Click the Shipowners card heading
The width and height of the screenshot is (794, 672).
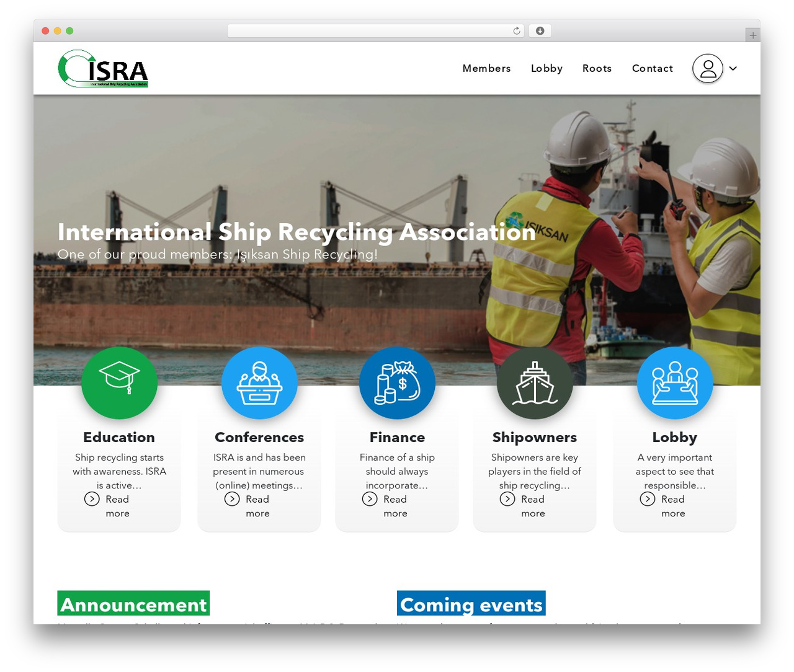pos(535,438)
